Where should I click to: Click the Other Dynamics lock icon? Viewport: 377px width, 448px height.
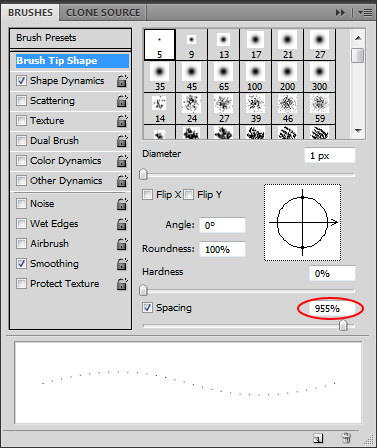tap(122, 181)
